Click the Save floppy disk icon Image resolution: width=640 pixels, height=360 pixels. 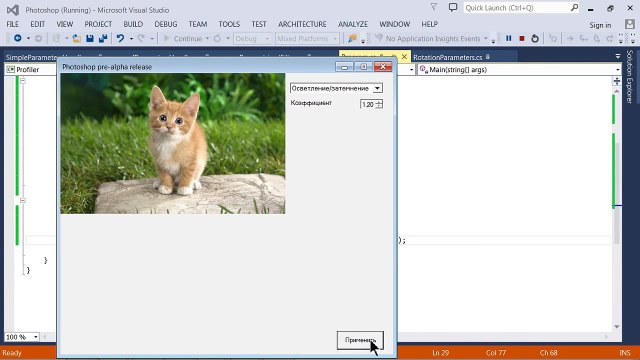pyautogui.click(x=90, y=39)
